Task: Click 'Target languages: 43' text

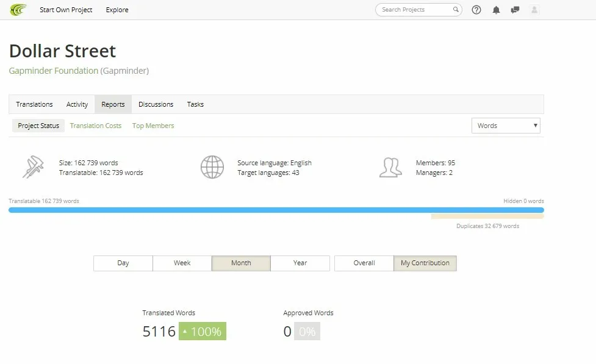Action: pyautogui.click(x=268, y=173)
